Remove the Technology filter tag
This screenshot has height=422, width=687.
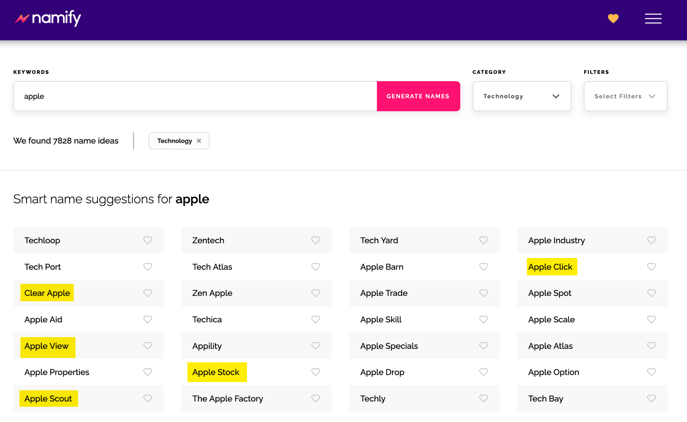point(199,141)
